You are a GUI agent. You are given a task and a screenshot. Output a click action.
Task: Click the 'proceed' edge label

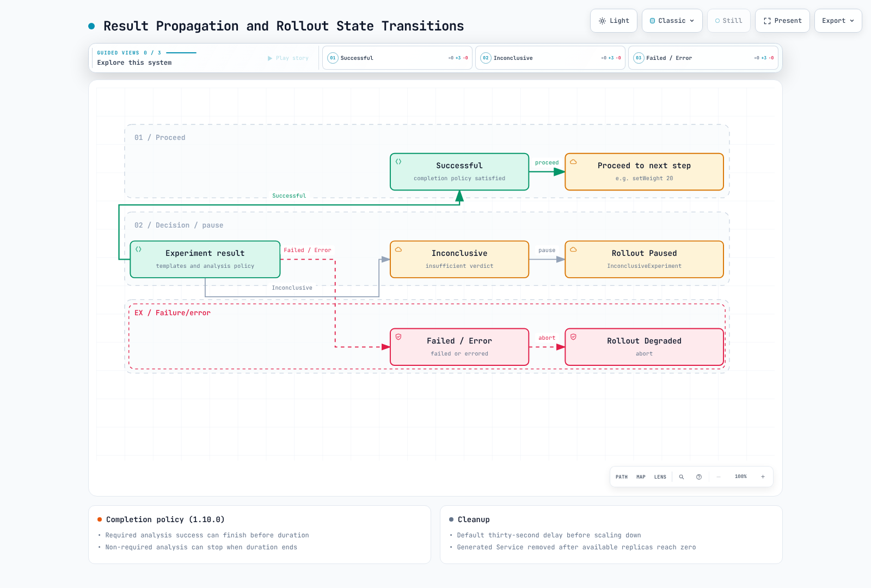[x=547, y=163]
